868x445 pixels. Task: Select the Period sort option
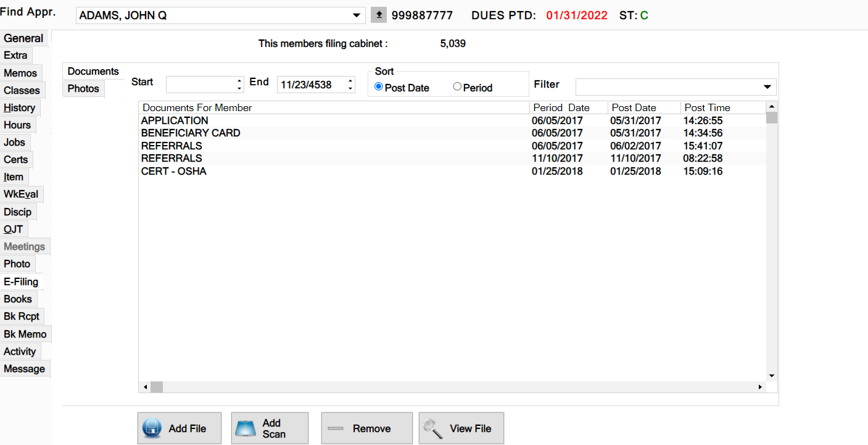point(457,87)
